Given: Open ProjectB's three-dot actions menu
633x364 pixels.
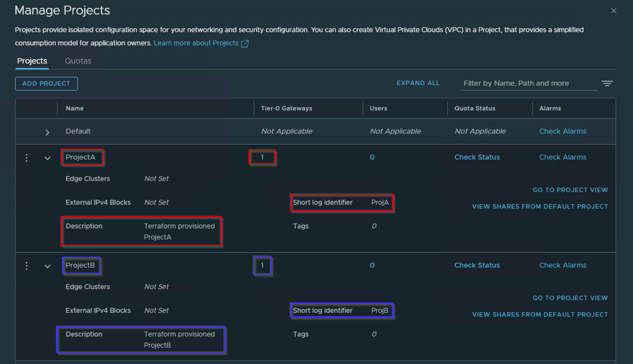Looking at the screenshot, I should coord(27,266).
